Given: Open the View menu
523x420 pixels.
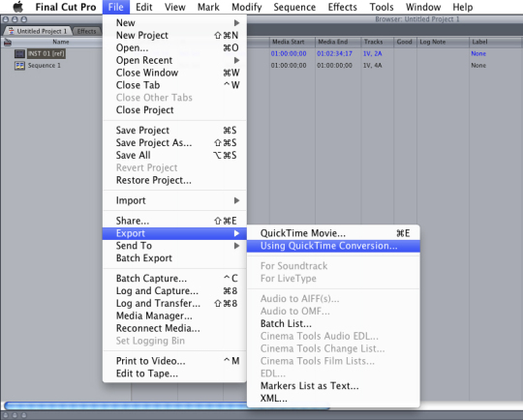Looking at the screenshot, I should click(175, 7).
